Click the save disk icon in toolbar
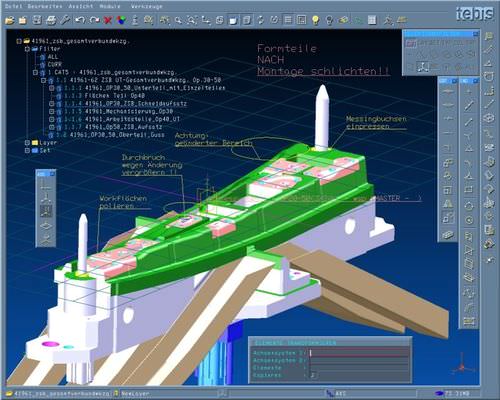This screenshot has width=500, height=400. point(37,20)
